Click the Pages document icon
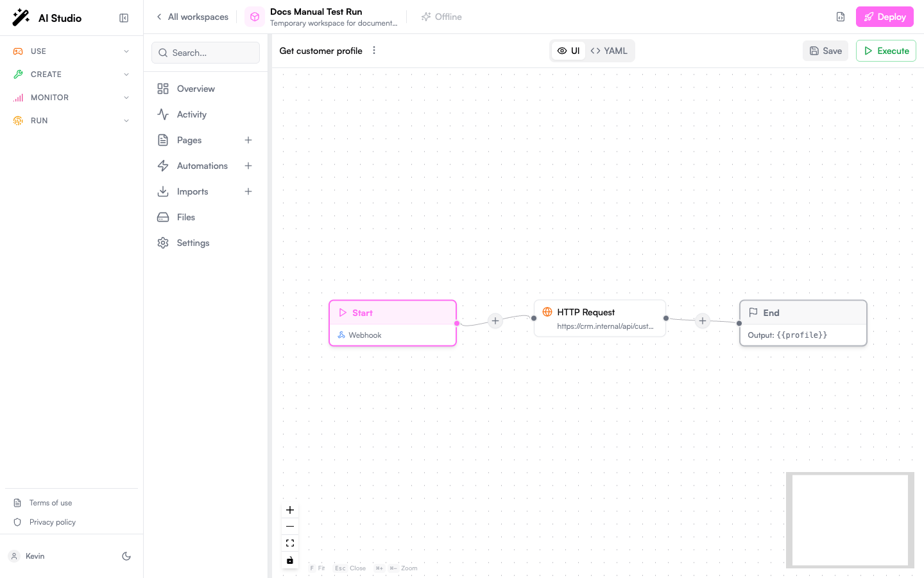The width and height of the screenshot is (924, 578). pos(163,140)
